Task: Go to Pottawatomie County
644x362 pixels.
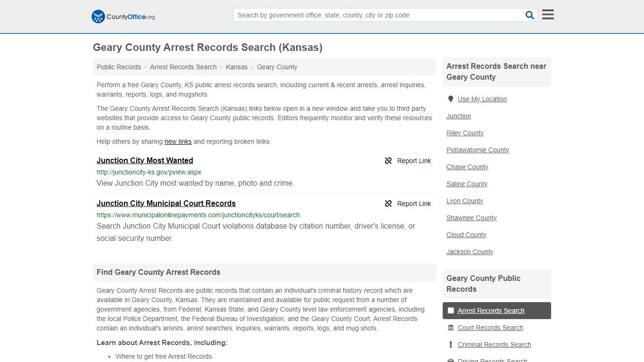Action: tap(478, 150)
